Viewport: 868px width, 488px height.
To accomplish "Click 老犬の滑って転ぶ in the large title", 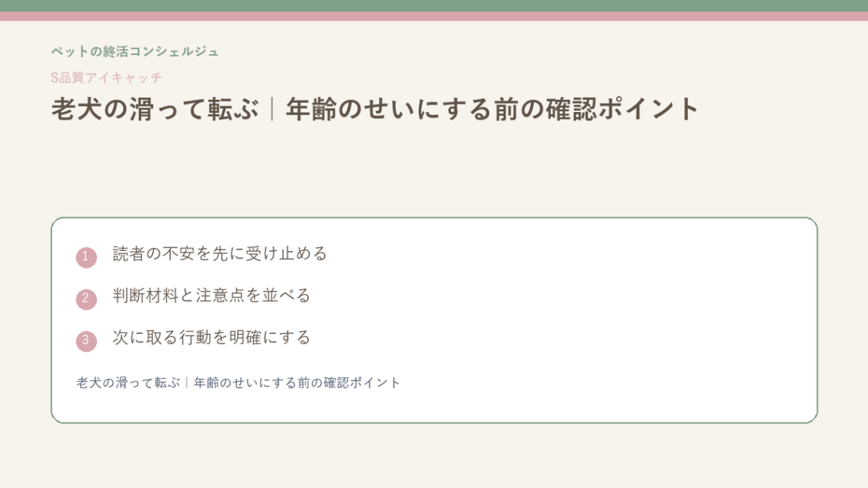I will click(155, 108).
